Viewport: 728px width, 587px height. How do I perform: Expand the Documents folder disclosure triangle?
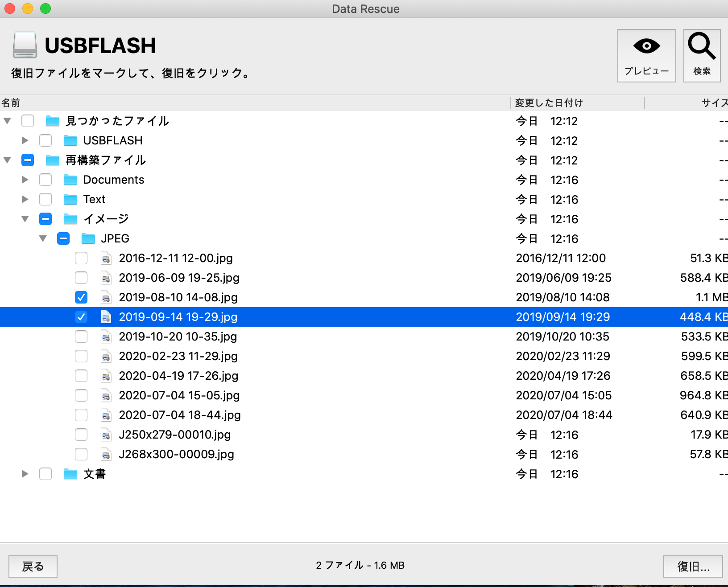[25, 180]
